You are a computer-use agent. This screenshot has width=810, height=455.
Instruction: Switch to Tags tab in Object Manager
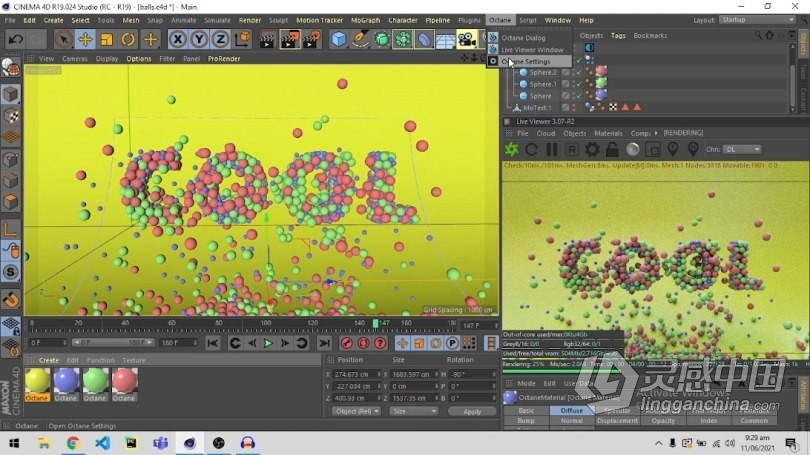point(618,36)
